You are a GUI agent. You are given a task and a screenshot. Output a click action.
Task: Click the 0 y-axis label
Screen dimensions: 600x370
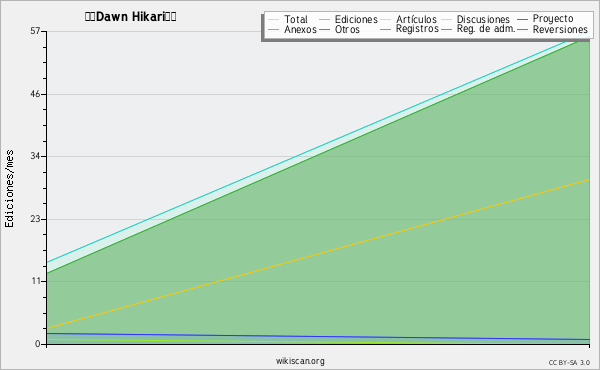(x=38, y=344)
